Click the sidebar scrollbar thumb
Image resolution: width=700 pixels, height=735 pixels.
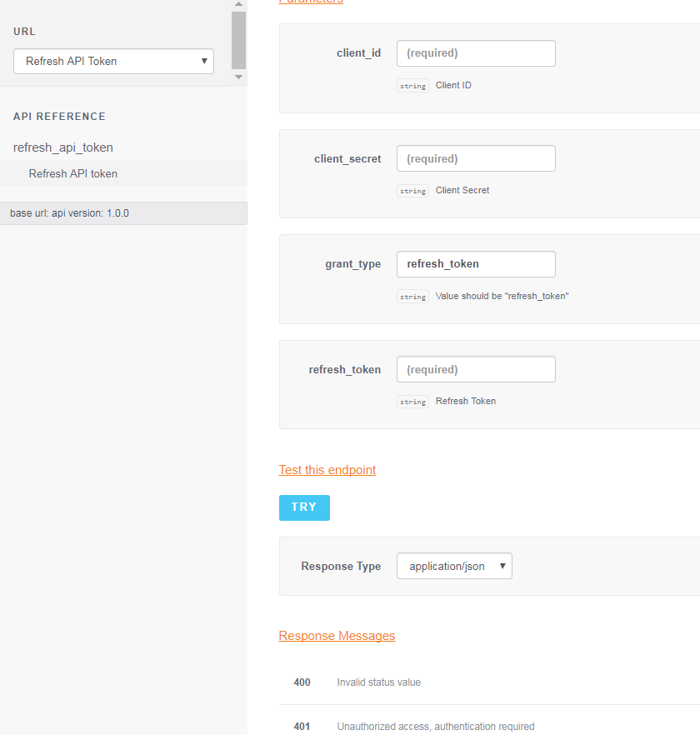[x=238, y=40]
